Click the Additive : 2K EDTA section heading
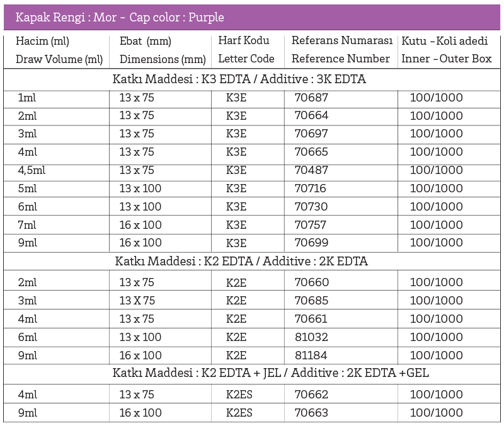Viewport: 504px width, 428px height. (241, 261)
